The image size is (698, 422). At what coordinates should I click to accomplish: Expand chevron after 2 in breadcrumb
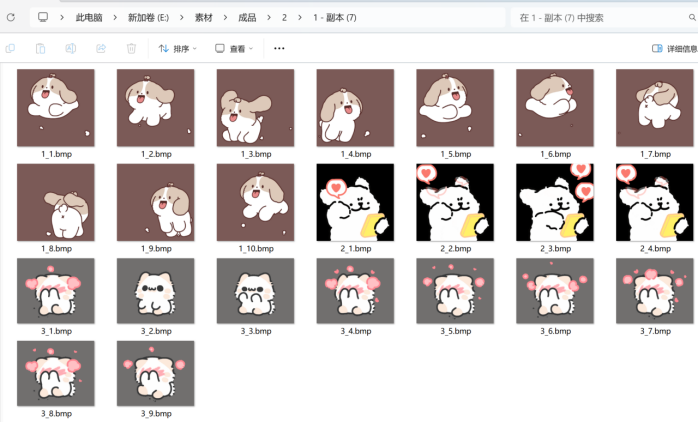[300, 17]
